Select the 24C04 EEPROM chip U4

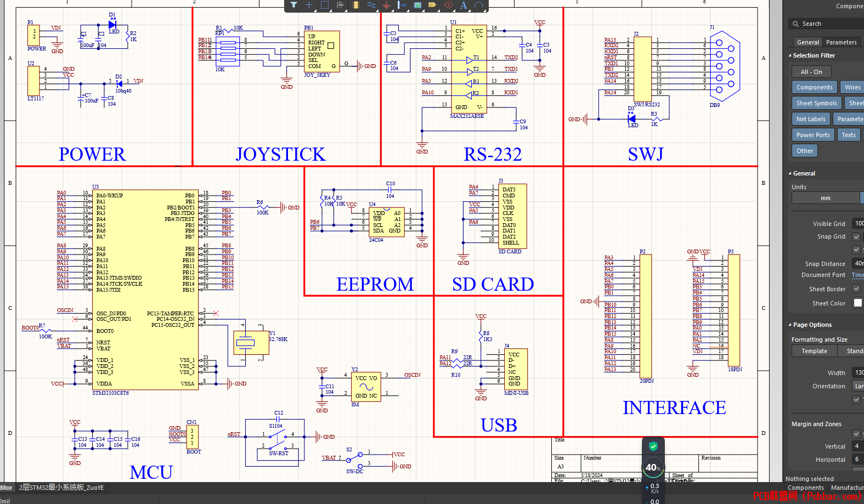click(387, 222)
